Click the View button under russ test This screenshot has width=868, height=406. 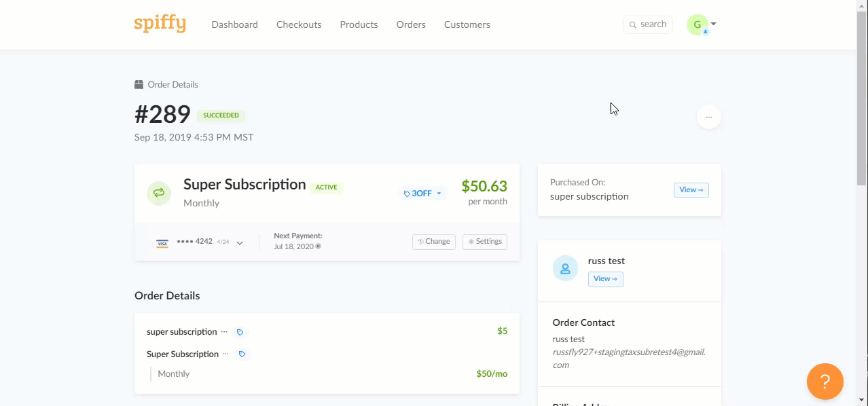(x=606, y=279)
